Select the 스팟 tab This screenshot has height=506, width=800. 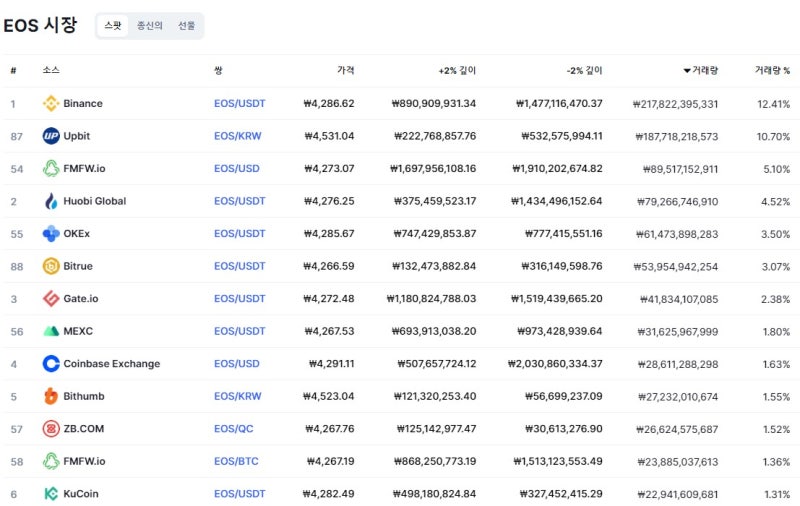click(x=113, y=26)
